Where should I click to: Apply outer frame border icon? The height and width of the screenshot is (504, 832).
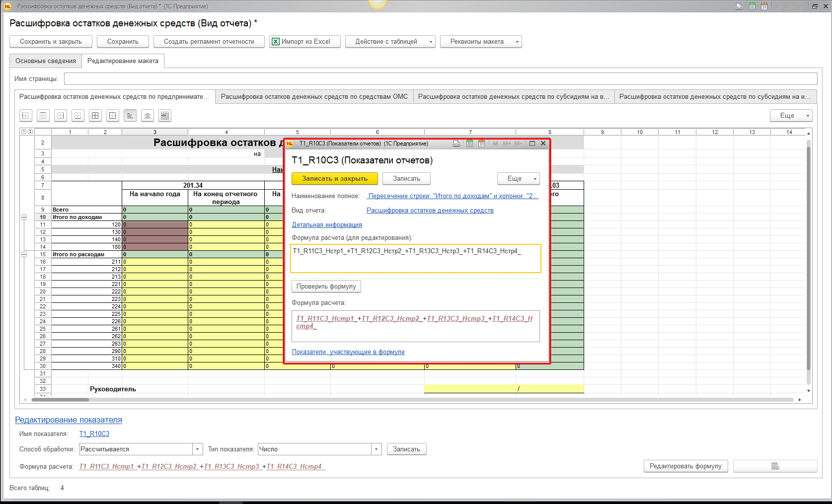[x=113, y=116]
